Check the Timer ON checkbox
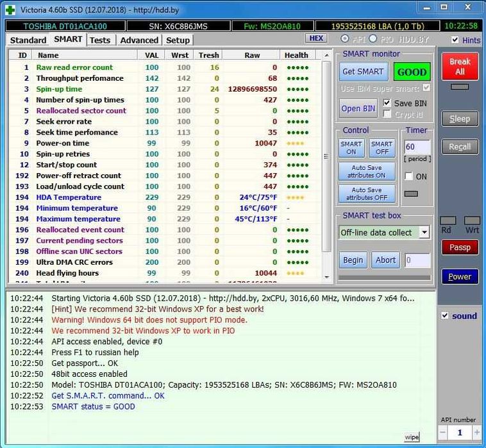Screen dimensions: 486x448 click(x=409, y=176)
